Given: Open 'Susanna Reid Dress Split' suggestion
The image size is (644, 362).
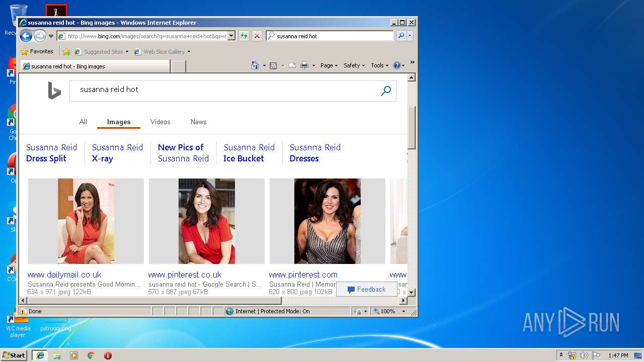Looking at the screenshot, I should (x=51, y=153).
